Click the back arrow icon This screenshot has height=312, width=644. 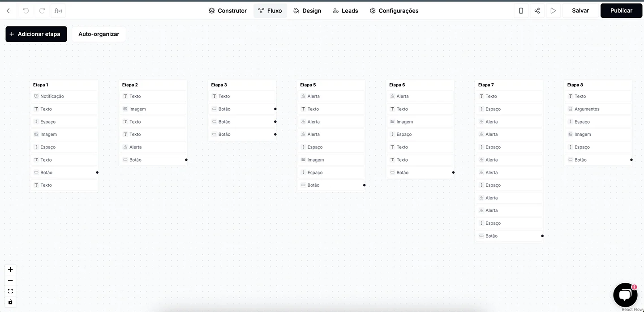point(8,11)
